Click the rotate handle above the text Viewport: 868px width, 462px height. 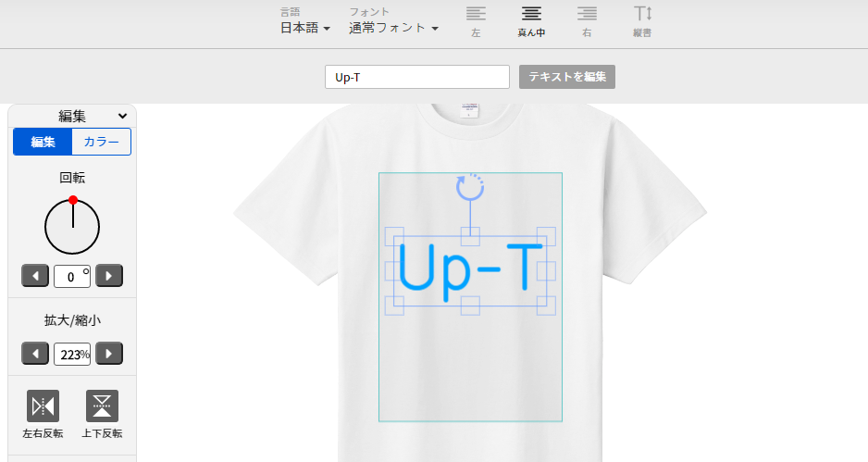[470, 187]
